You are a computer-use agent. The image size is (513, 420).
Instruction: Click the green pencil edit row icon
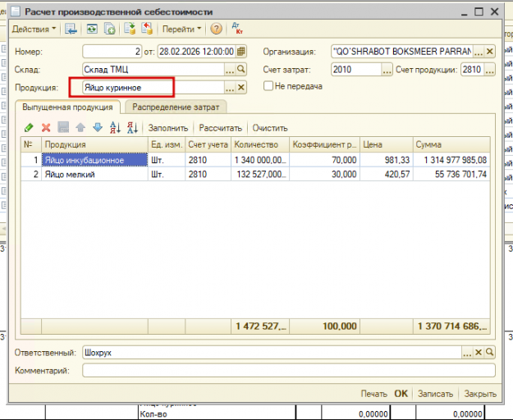[x=29, y=127]
